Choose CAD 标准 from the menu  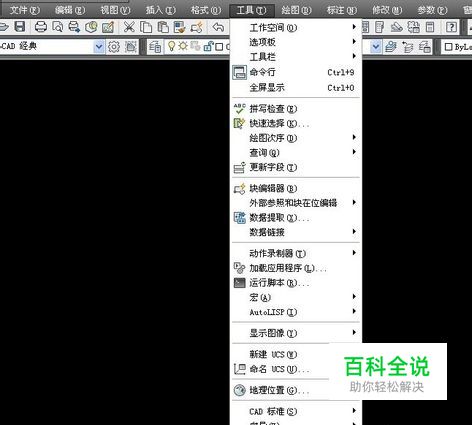pyautogui.click(x=296, y=412)
